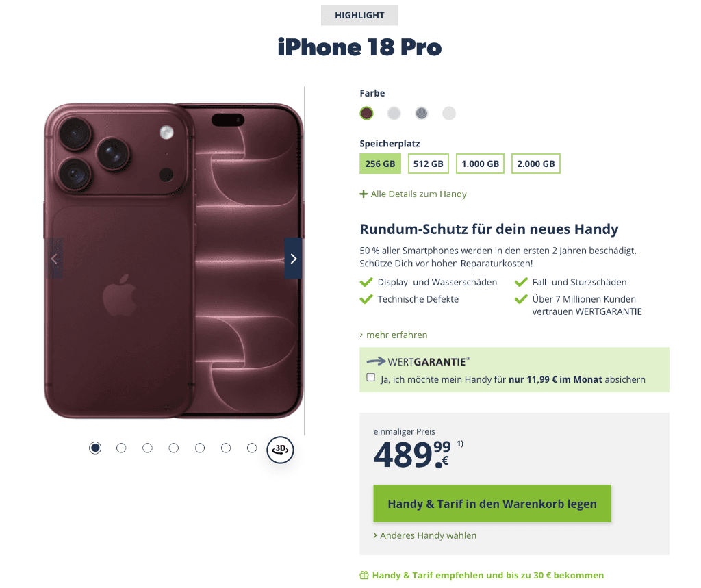701x588 pixels.
Task: Choose the 2.000 GB storage option
Action: (x=535, y=164)
